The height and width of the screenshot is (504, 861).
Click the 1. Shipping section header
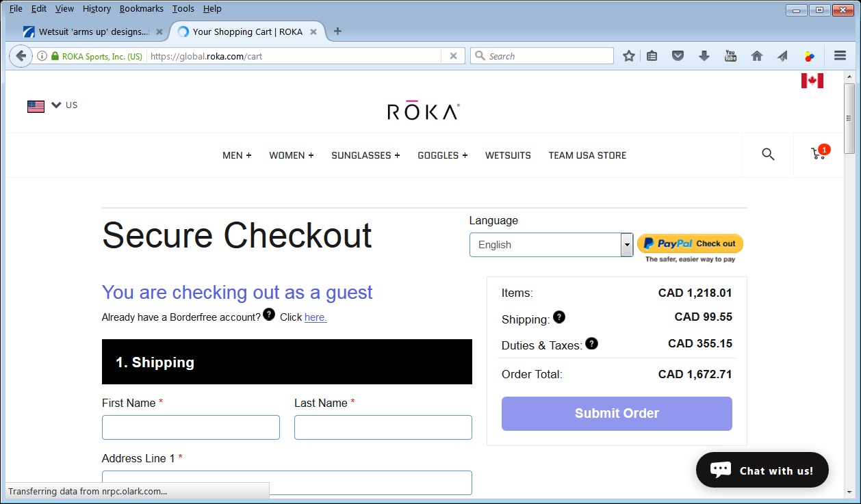coord(287,362)
